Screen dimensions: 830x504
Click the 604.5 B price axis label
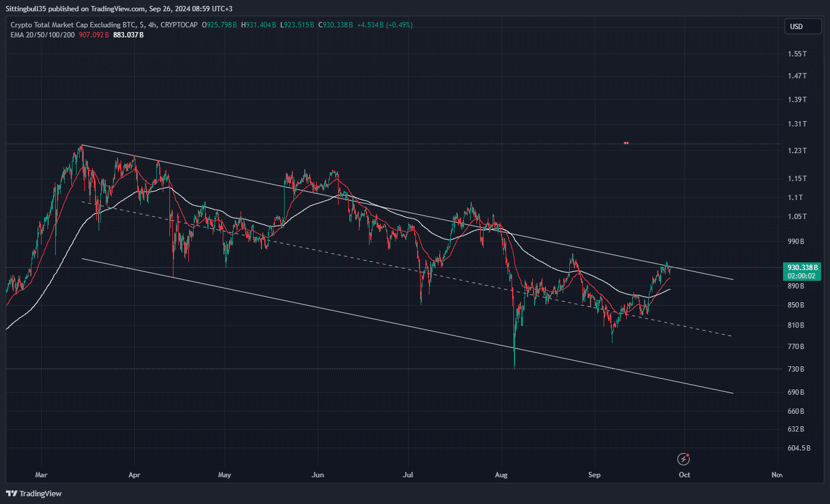click(x=799, y=448)
